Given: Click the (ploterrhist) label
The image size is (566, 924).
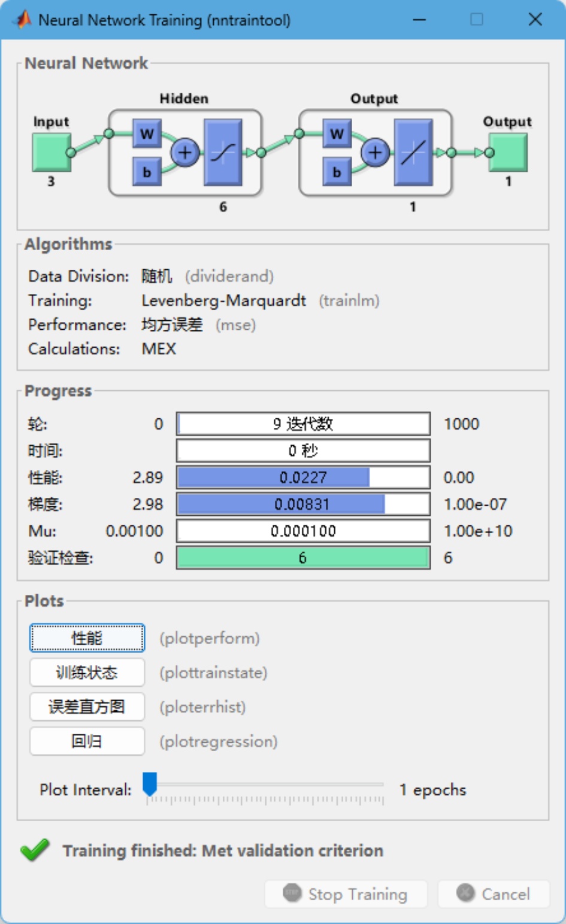Looking at the screenshot, I should (202, 707).
